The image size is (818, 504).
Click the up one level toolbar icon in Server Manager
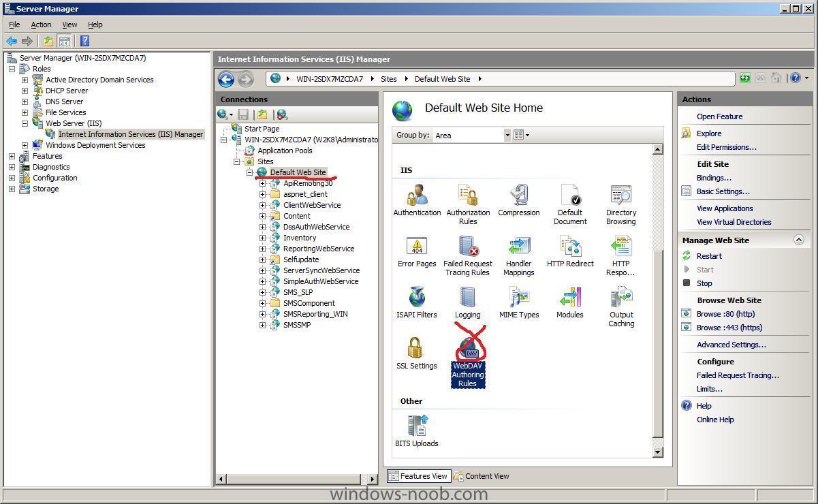point(48,41)
